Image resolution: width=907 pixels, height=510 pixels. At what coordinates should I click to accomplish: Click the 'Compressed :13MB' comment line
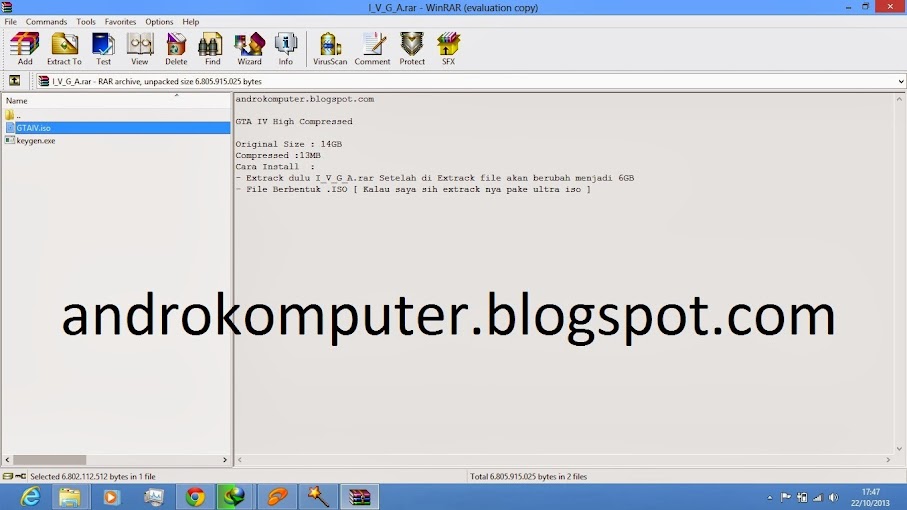point(278,156)
